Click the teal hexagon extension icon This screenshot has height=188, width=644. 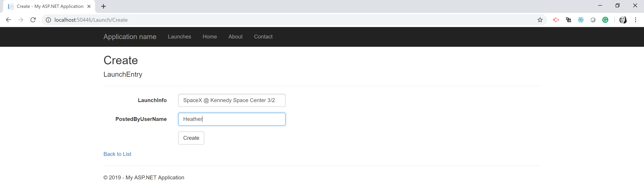tap(581, 20)
